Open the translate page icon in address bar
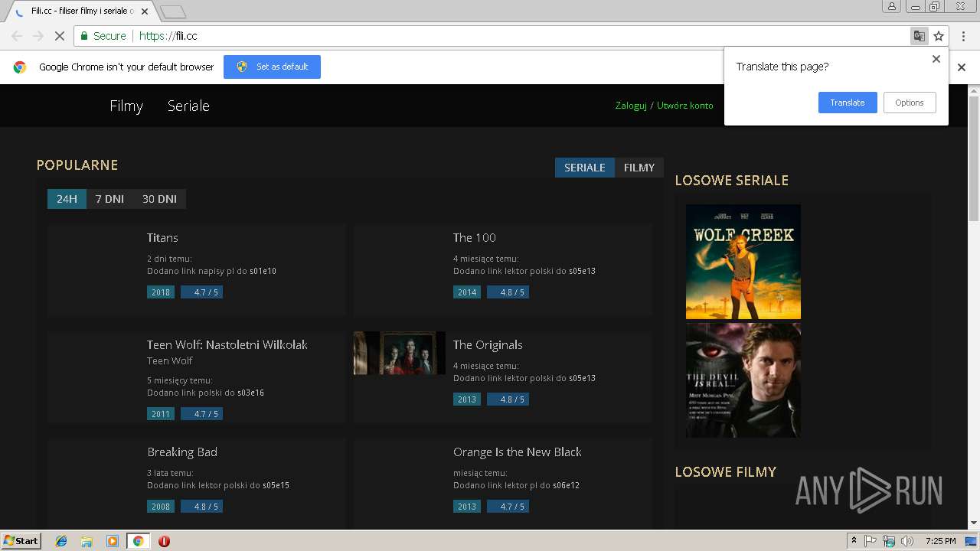This screenshot has width=980, height=551. tap(919, 36)
